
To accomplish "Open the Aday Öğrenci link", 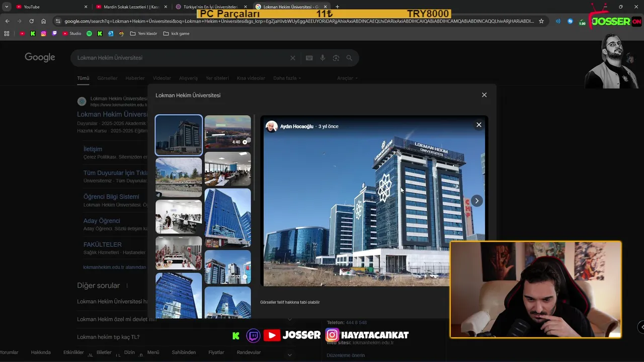I will click(x=102, y=221).
